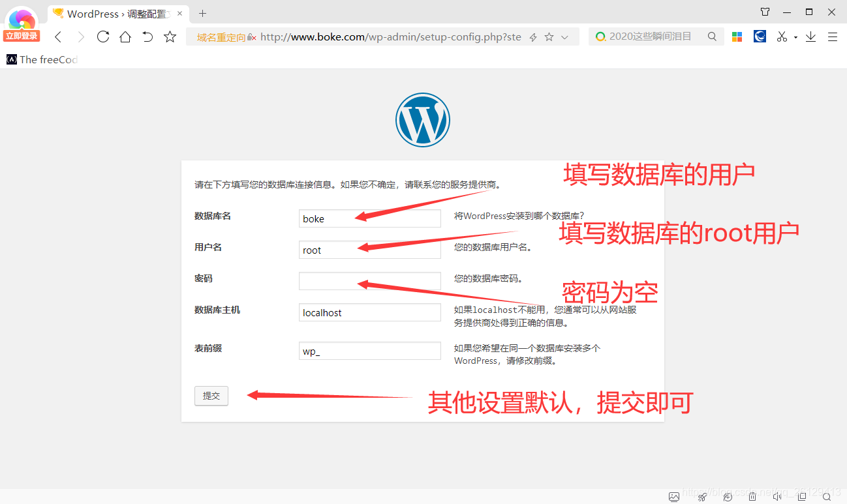Open the home page icon
The width and height of the screenshot is (847, 504).
tap(125, 37)
